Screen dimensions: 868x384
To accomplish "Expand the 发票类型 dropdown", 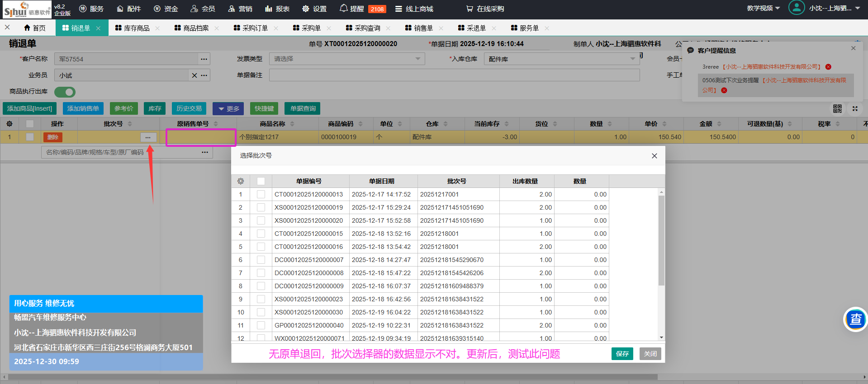I will pos(346,59).
